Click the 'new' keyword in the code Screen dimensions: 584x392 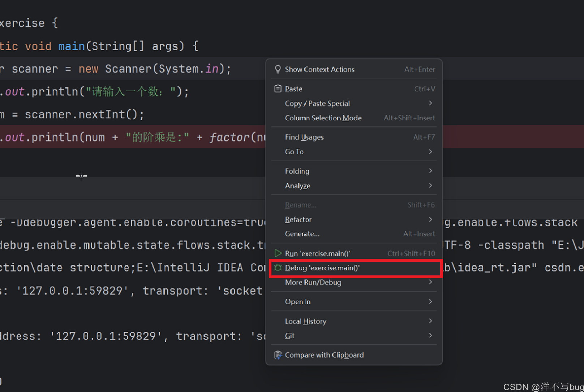89,69
